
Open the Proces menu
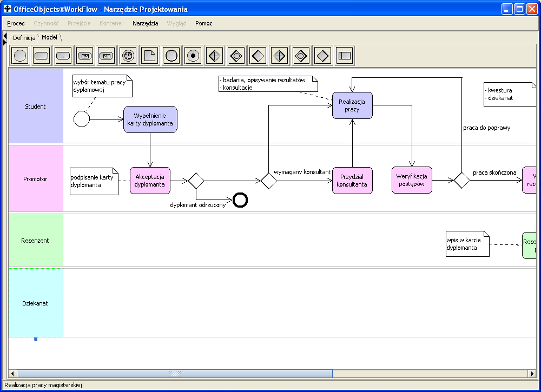(x=16, y=23)
